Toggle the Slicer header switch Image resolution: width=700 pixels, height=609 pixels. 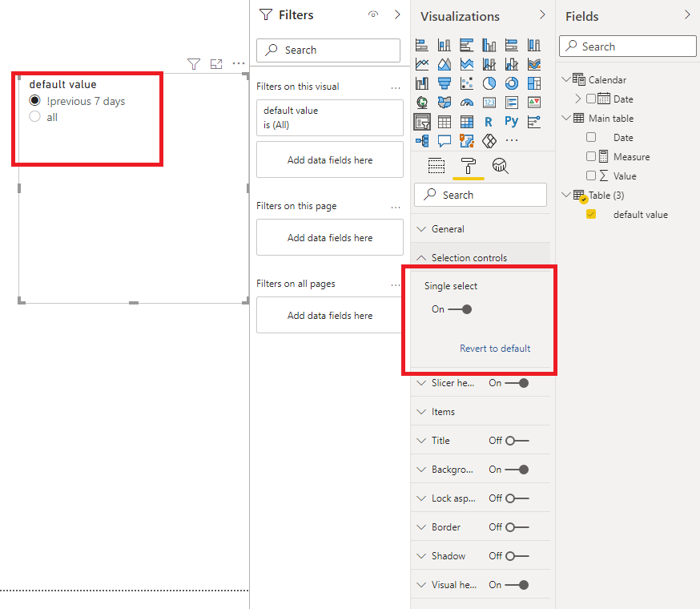click(517, 383)
